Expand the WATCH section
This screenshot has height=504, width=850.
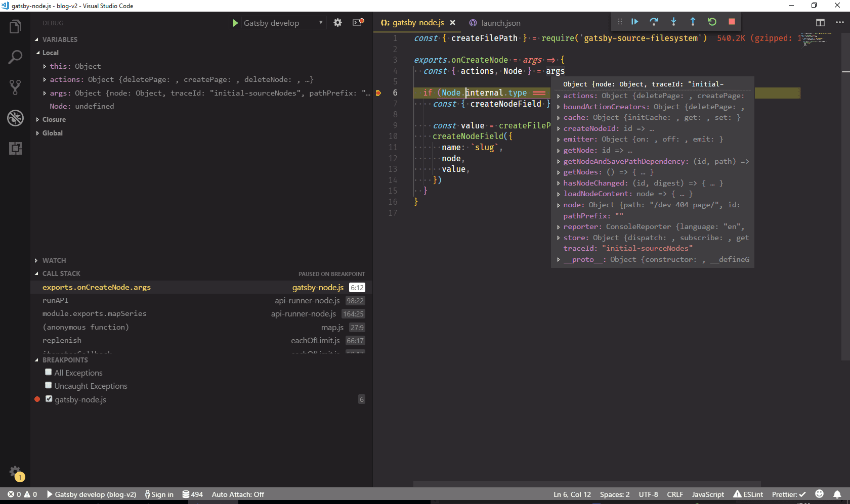tap(54, 260)
